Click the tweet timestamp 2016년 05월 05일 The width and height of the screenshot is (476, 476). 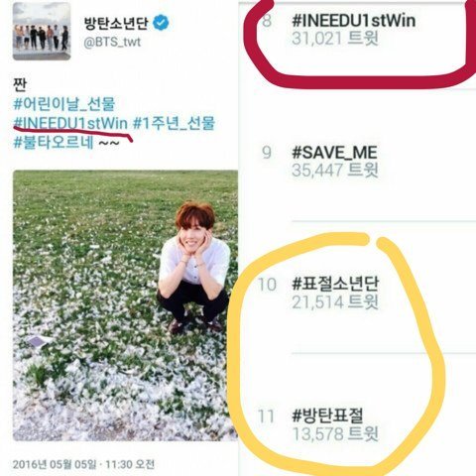(55, 464)
